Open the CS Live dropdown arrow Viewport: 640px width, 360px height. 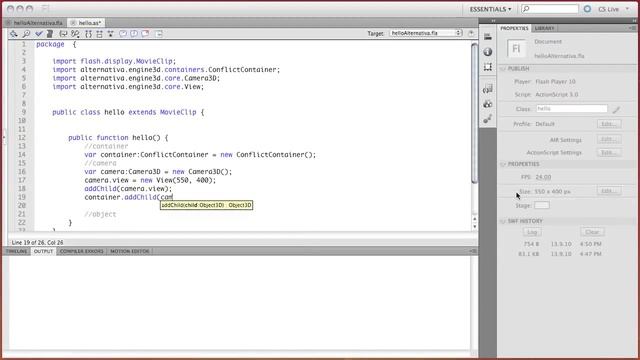click(x=627, y=9)
